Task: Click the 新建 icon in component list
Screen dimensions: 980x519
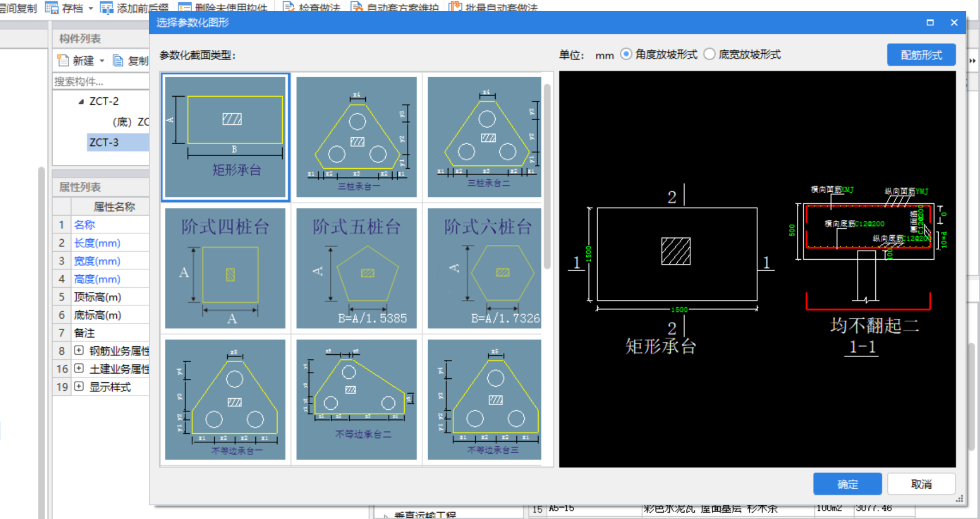Action: (x=62, y=60)
